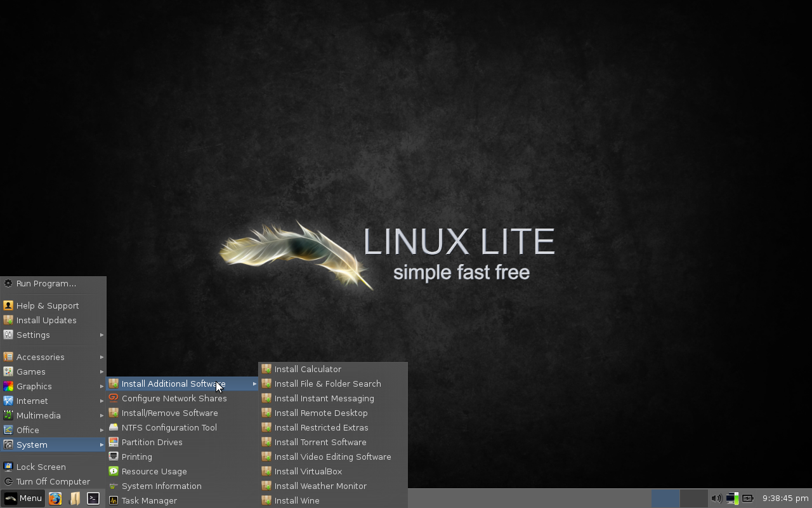Click the Turn Off Computer icon
Image resolution: width=812 pixels, height=508 pixels.
coord(8,481)
